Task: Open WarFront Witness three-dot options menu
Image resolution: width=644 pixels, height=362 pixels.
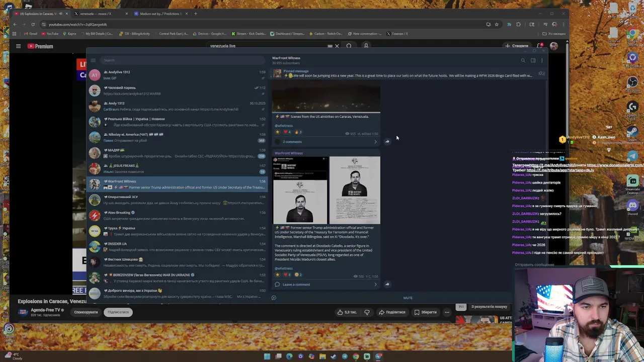Action: click(542, 60)
